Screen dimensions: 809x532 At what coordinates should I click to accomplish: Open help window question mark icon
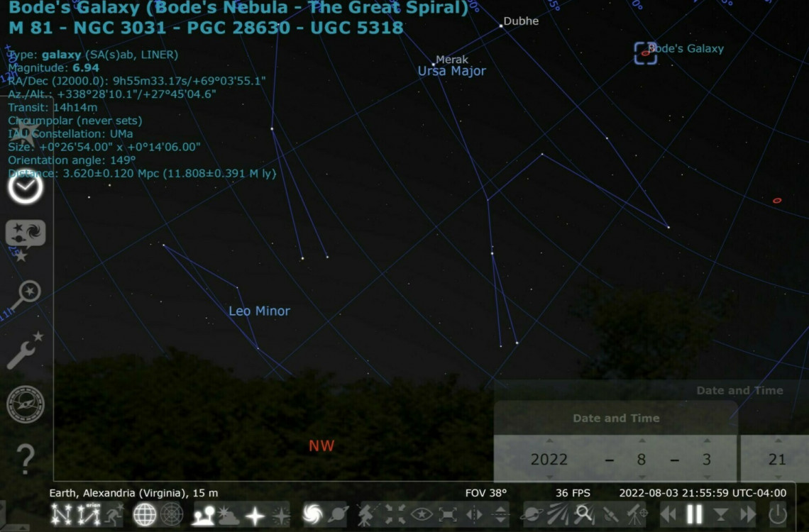click(x=26, y=460)
